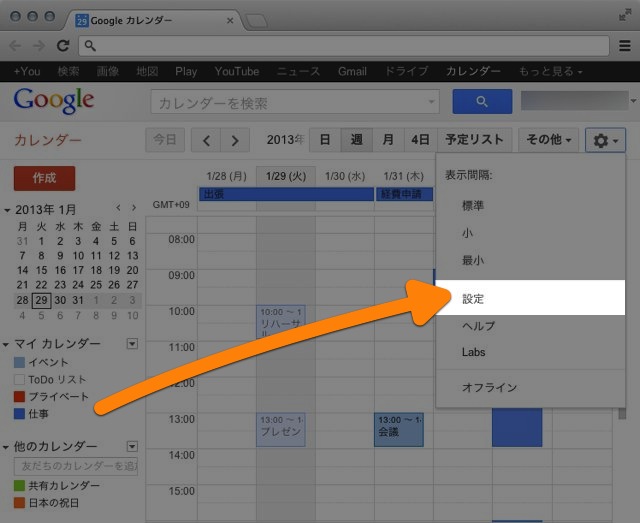Click the browser address bar

coord(344,46)
